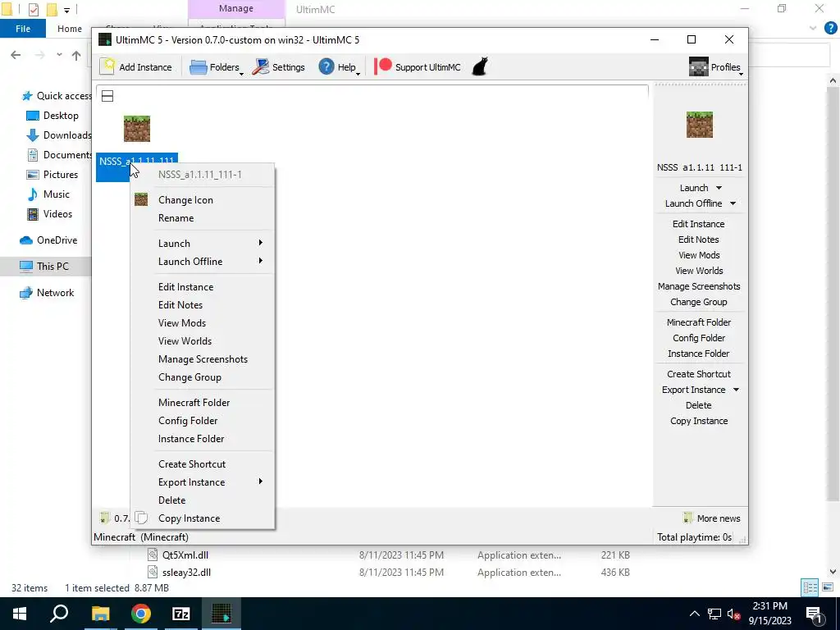Open Google Chrome from taskbar
The height and width of the screenshot is (630, 840).
(141, 614)
